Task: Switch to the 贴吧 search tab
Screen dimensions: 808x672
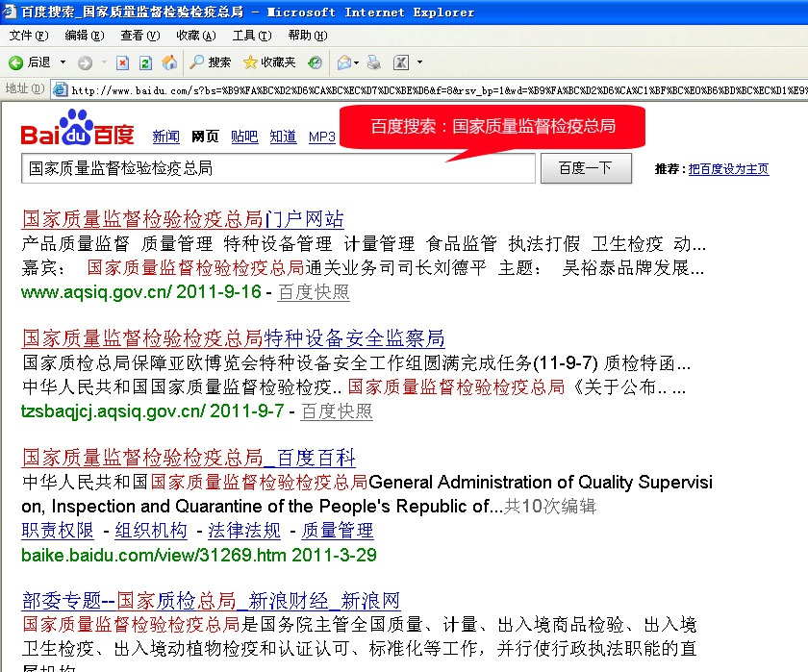Action: (244, 137)
